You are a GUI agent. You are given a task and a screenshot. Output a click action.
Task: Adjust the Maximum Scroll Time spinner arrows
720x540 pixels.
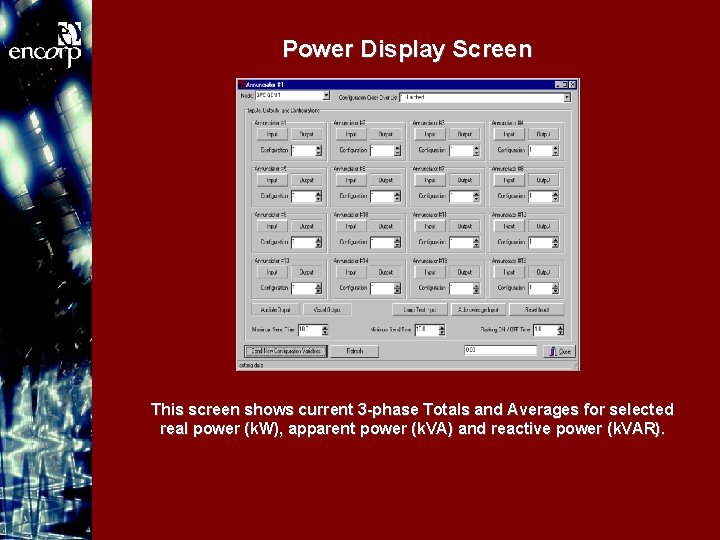[325, 330]
